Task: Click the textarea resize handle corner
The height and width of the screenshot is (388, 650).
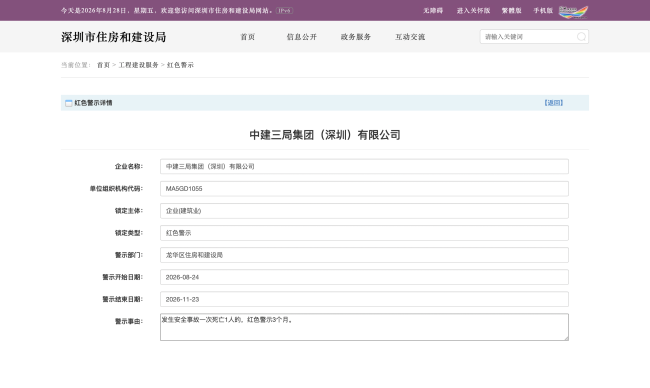Action: 566,338
